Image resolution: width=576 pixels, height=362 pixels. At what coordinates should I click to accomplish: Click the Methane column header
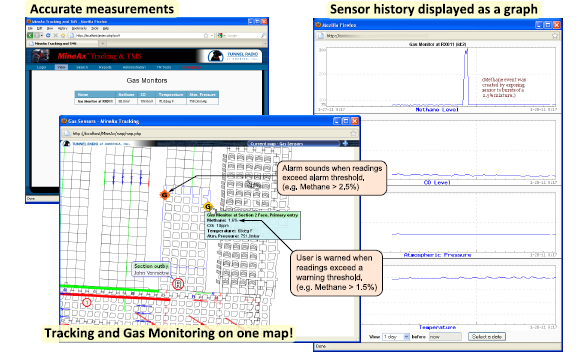pos(127,94)
